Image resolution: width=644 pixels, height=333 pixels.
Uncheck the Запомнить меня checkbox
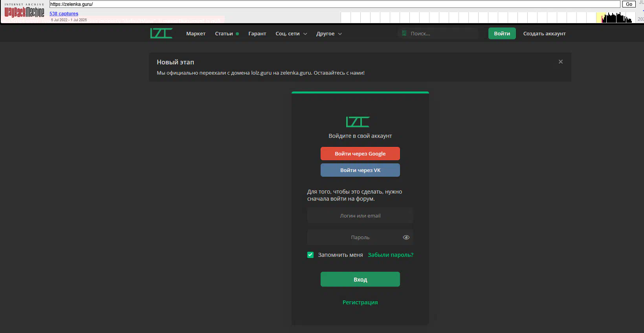pos(310,255)
